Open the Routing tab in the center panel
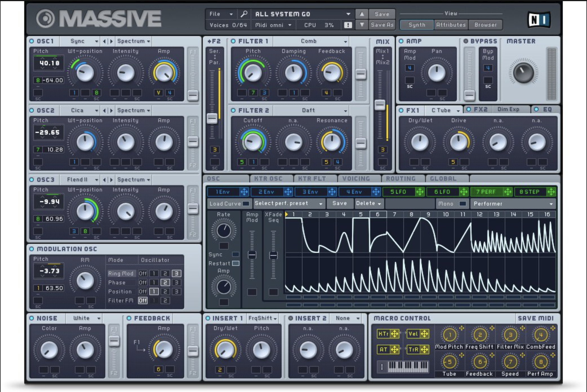Viewport: 587px width, 392px height. coord(401,178)
